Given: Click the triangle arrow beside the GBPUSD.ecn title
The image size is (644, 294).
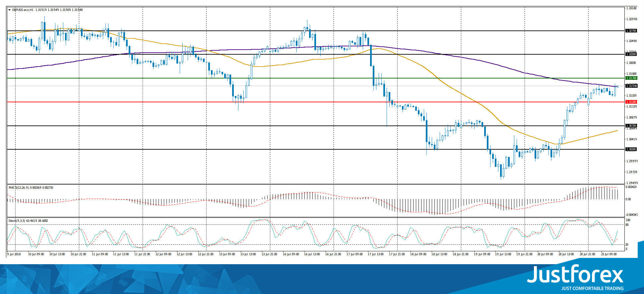Looking at the screenshot, I should point(9,10).
